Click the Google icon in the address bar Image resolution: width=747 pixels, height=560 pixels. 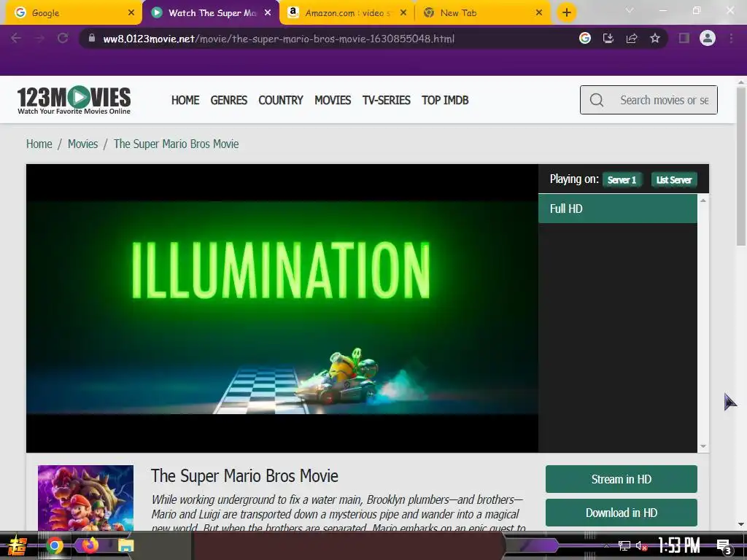pos(585,38)
